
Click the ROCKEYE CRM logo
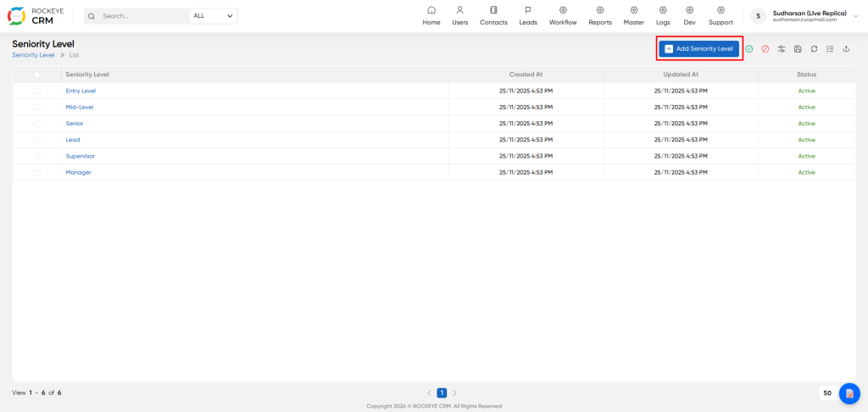point(36,16)
